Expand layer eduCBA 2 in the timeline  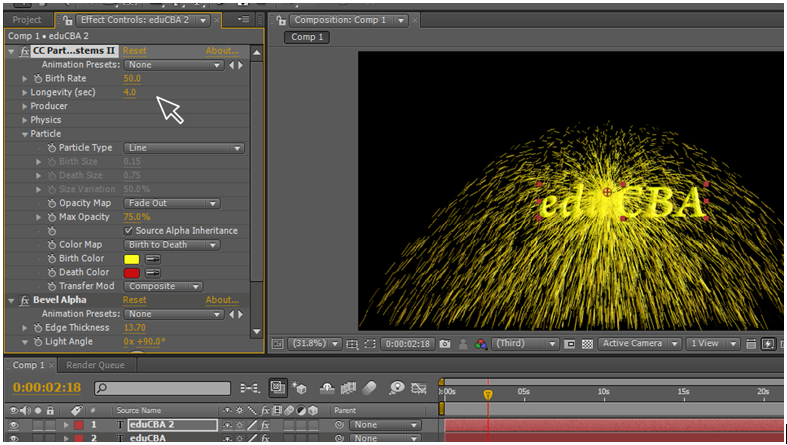coord(66,425)
